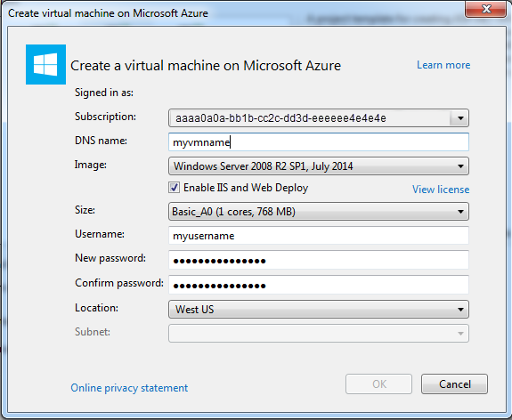Expand the Location dropdown showing West US
512x420 pixels.
319,309
